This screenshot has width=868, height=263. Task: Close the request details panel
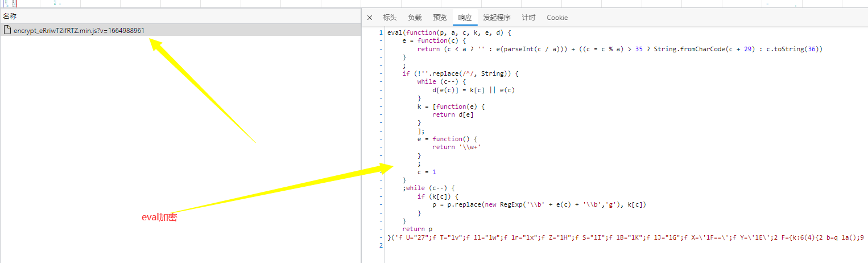pos(370,18)
